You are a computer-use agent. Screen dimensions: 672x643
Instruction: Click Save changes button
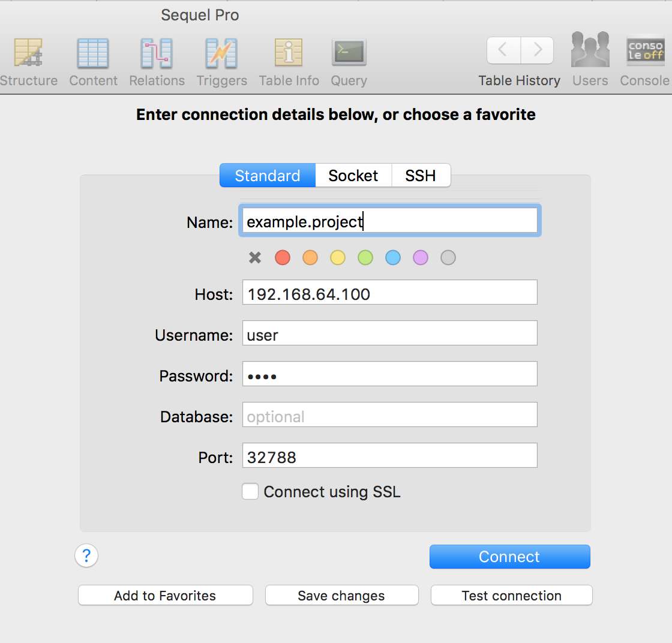point(341,596)
